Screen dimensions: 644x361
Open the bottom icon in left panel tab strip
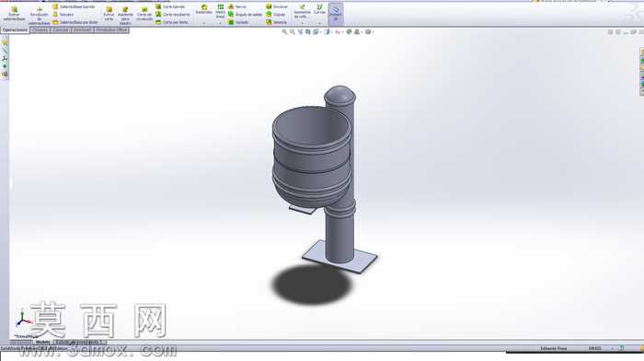(5, 74)
